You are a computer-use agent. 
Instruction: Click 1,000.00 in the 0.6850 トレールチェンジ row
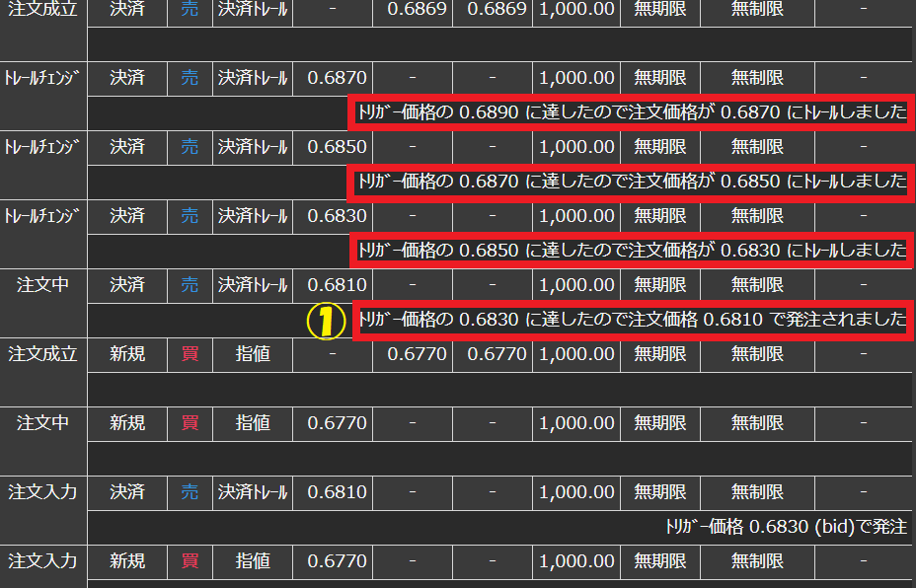[x=576, y=147]
